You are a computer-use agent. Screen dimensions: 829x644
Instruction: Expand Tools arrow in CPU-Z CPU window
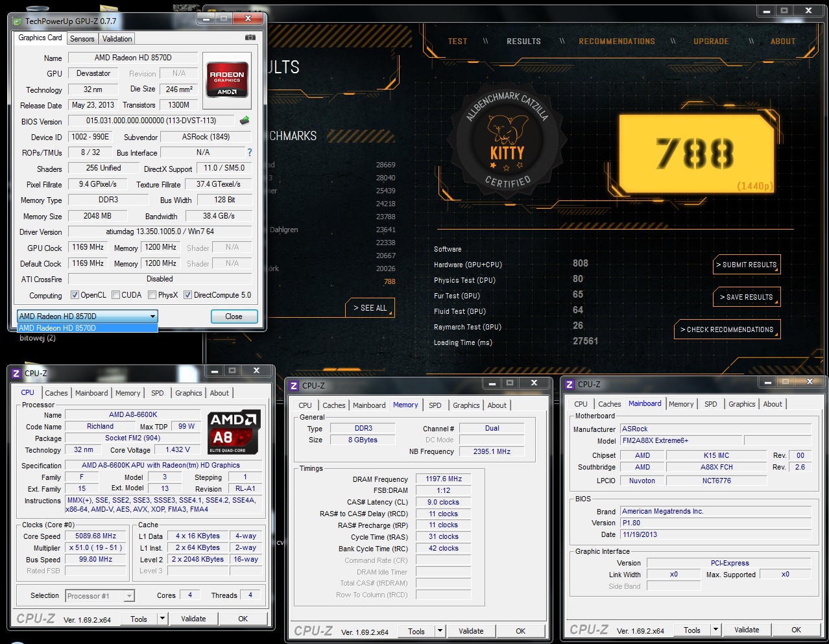coord(162,619)
